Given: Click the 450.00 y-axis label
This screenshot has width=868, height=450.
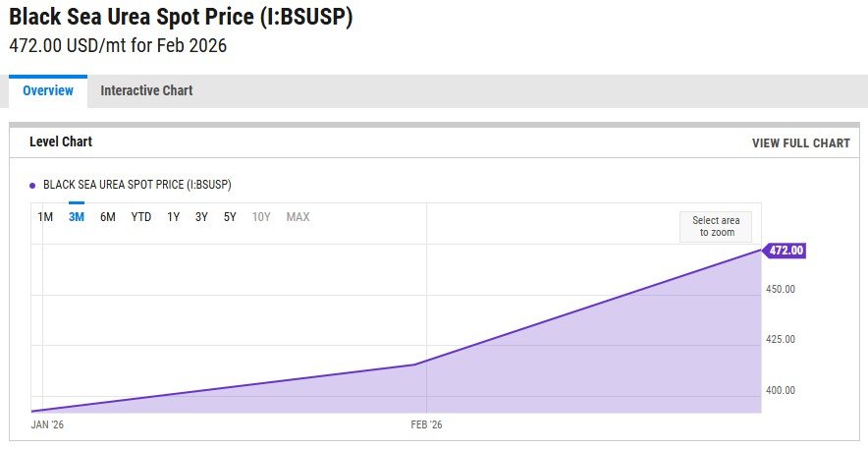Looking at the screenshot, I should pyautogui.click(x=781, y=289).
